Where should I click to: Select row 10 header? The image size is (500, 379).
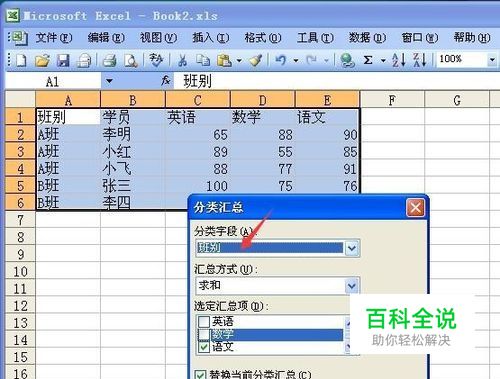pyautogui.click(x=20, y=271)
